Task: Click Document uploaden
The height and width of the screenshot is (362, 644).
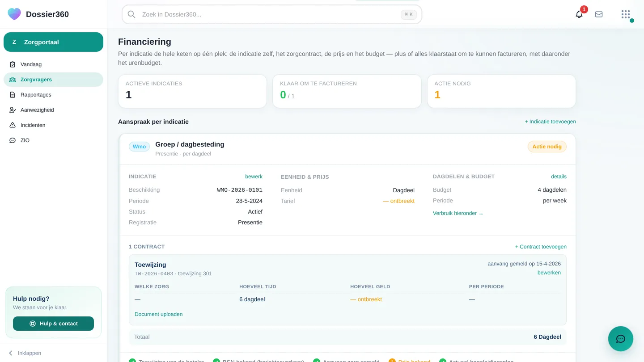Action: tap(158, 314)
